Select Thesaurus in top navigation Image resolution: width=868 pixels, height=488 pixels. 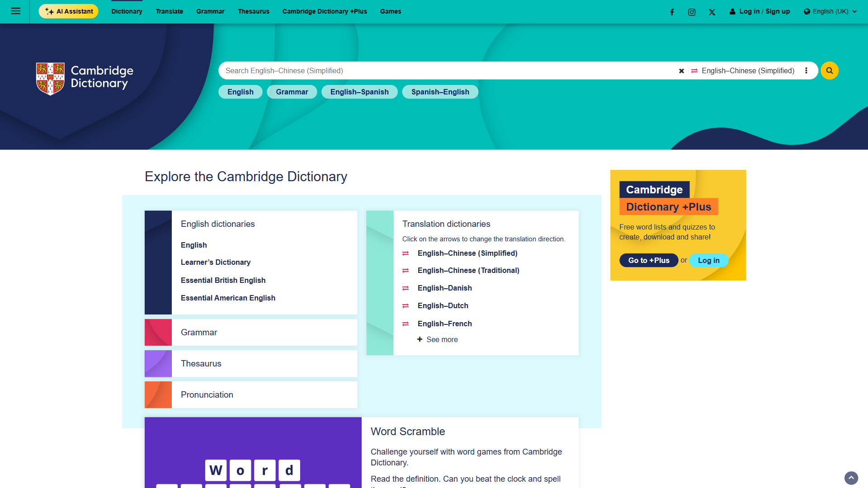pyautogui.click(x=254, y=11)
